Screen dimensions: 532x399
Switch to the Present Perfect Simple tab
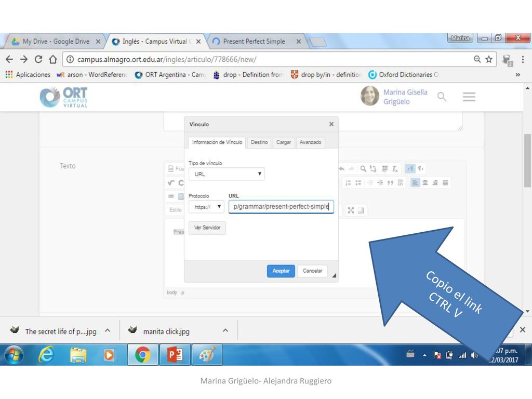click(254, 42)
